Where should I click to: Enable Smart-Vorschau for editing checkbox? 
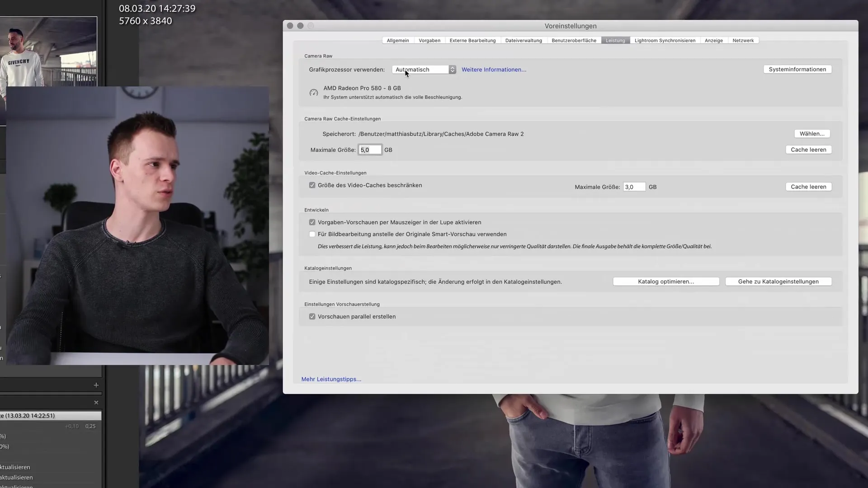tap(312, 234)
